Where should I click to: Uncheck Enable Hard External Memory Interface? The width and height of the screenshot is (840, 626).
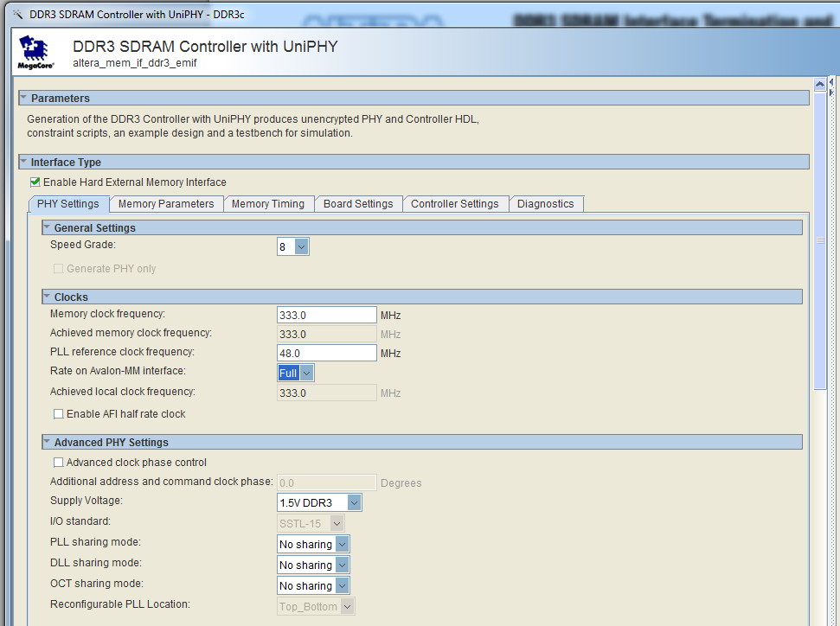click(x=35, y=182)
